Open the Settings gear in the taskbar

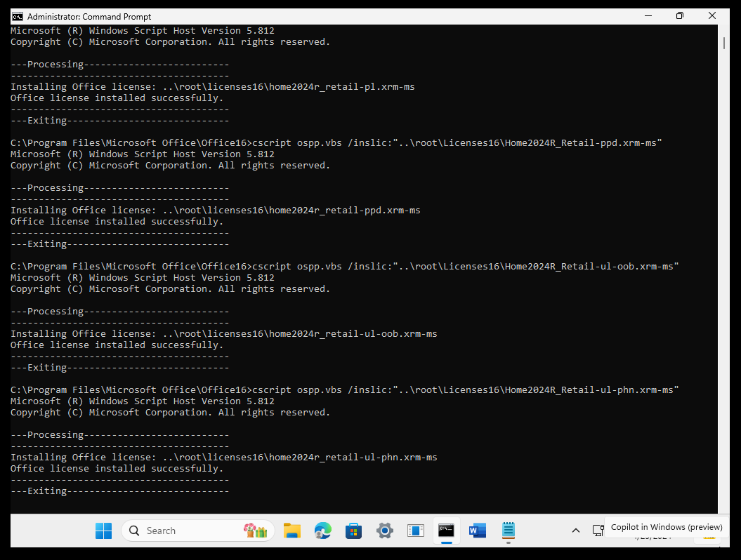coord(385,531)
